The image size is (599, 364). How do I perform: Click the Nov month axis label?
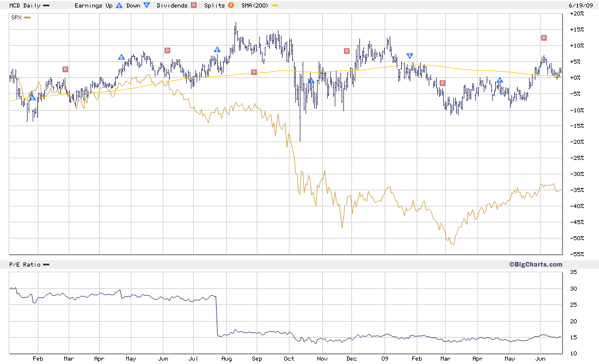[322, 359]
